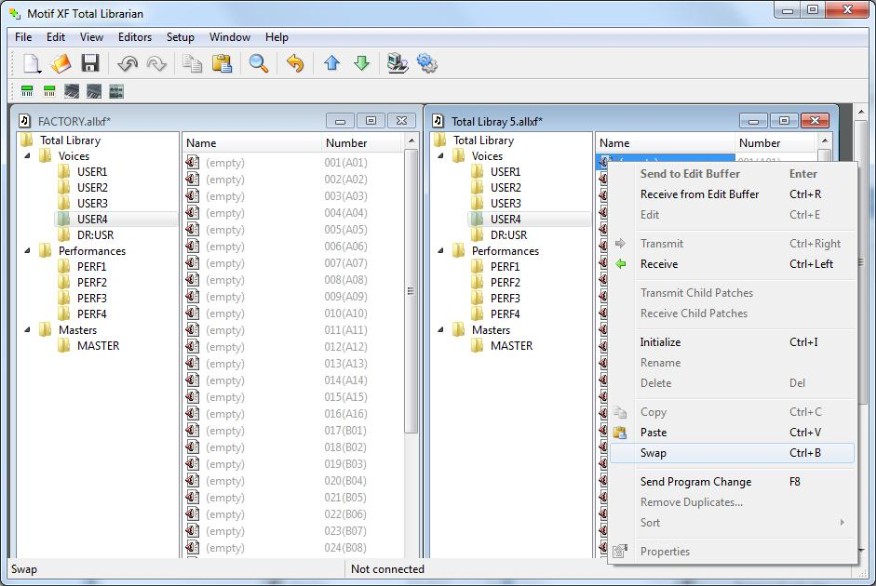This screenshot has height=586, width=876.
Task: Click the Redo arrow toolbar icon
Action: tap(156, 64)
